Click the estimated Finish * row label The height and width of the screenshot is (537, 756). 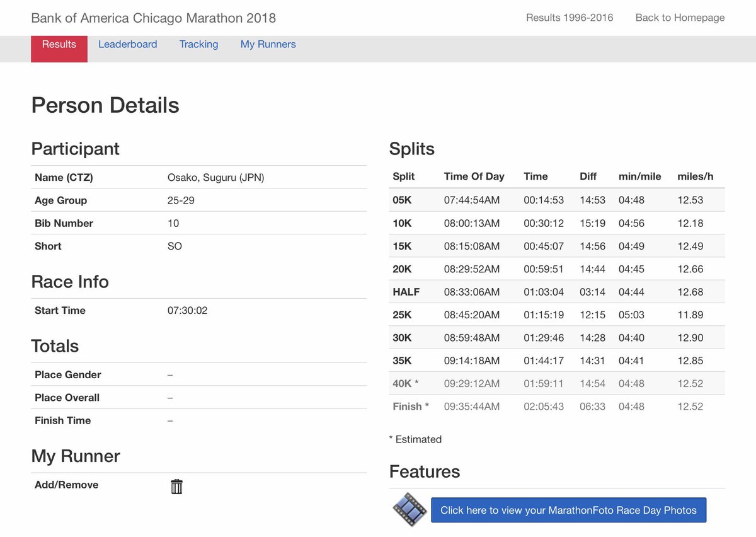pos(411,407)
